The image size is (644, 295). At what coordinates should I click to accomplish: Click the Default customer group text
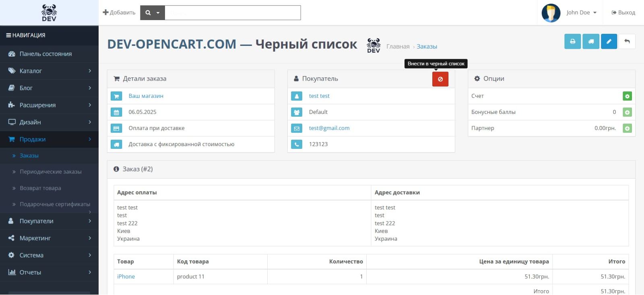(x=318, y=112)
